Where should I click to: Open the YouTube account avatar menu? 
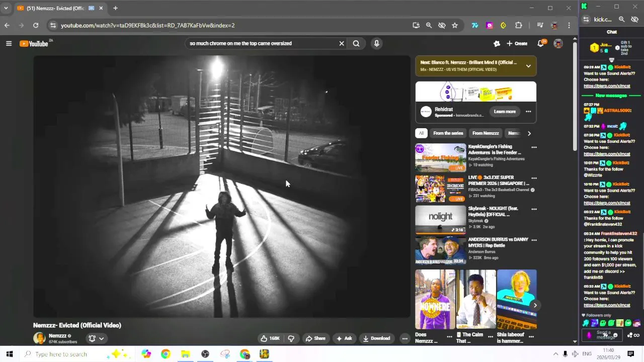click(558, 44)
